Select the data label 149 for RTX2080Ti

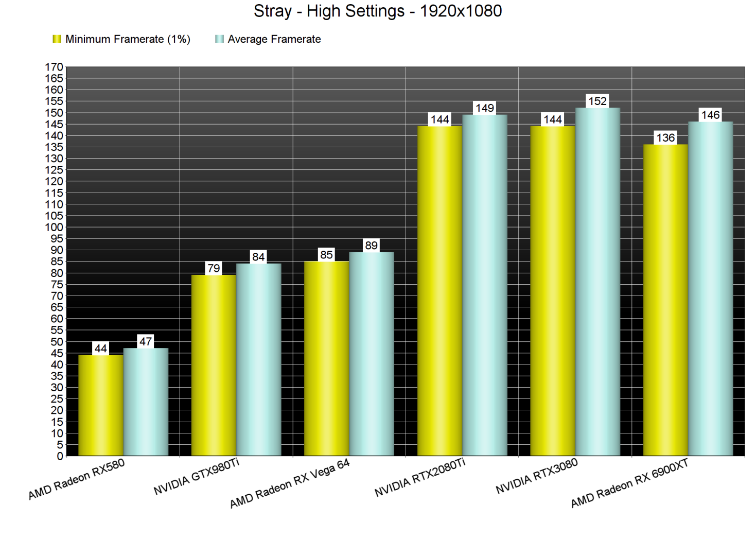(484, 108)
